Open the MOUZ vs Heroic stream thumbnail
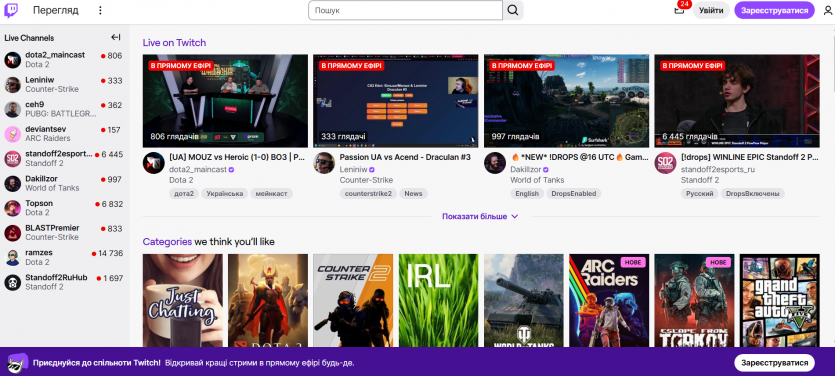This screenshot has height=376, width=835. pyautogui.click(x=225, y=101)
